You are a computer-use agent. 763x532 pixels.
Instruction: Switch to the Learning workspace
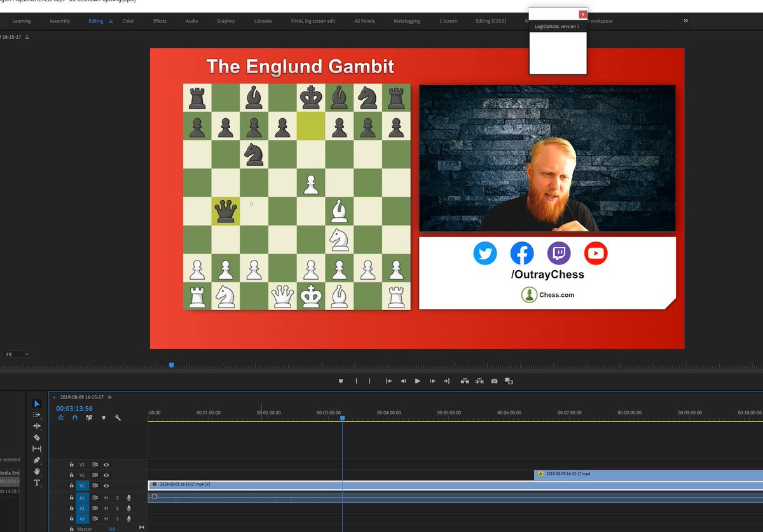tap(22, 21)
